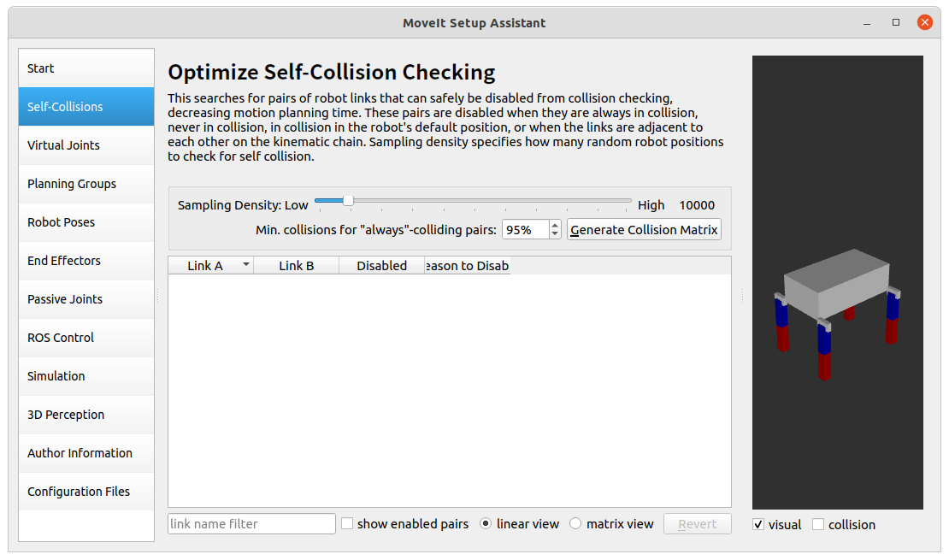Screen dimensions: 949x560
Task: Go to Virtual Joints section
Action: [86, 145]
